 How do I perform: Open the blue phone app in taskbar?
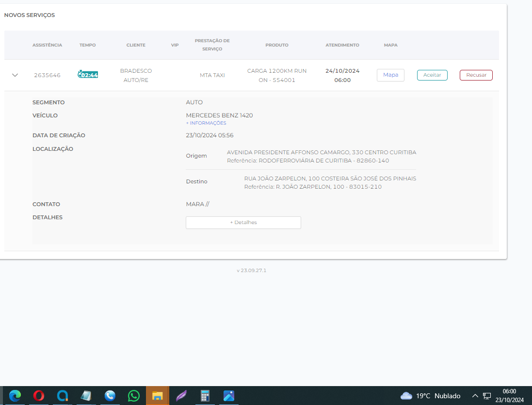click(110, 396)
